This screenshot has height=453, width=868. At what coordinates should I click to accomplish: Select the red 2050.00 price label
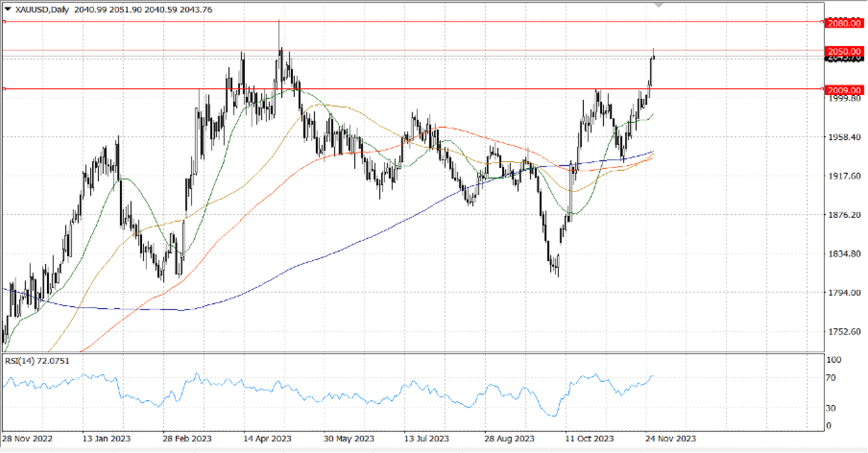[844, 51]
